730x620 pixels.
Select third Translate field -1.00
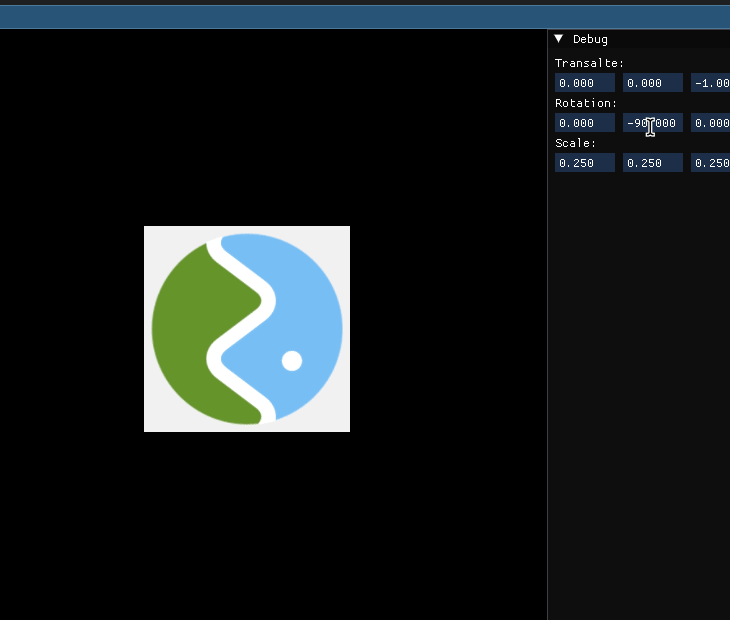[x=710, y=83]
